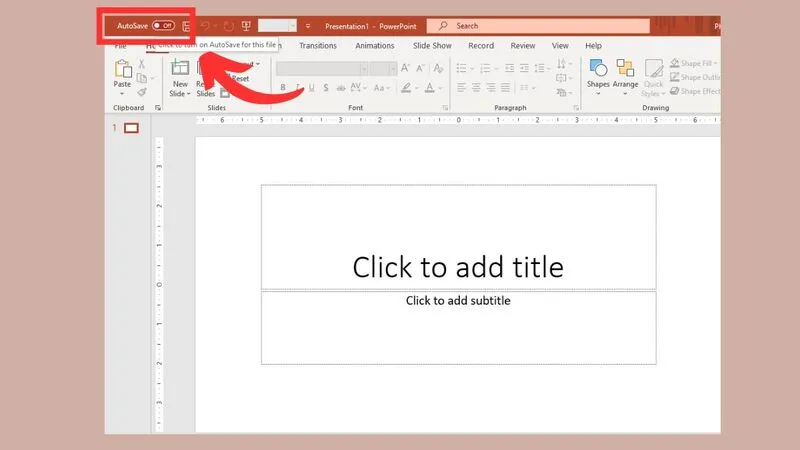
Task: Apply the font color A
Action: 430,88
